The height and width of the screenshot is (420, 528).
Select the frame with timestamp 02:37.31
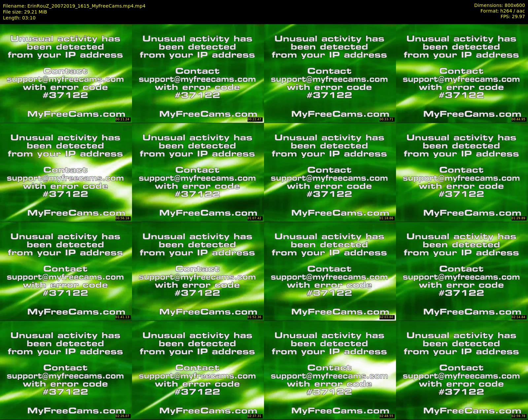tap(198, 370)
